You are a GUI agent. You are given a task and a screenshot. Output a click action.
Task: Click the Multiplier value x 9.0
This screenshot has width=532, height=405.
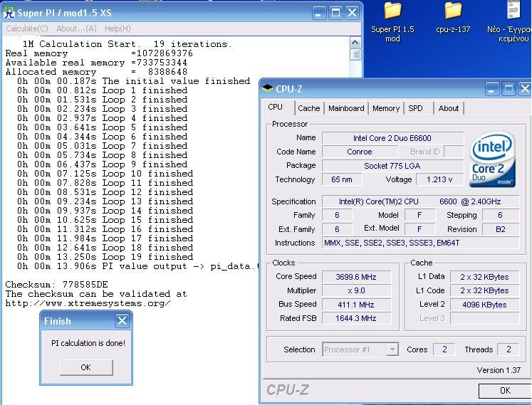[356, 290]
